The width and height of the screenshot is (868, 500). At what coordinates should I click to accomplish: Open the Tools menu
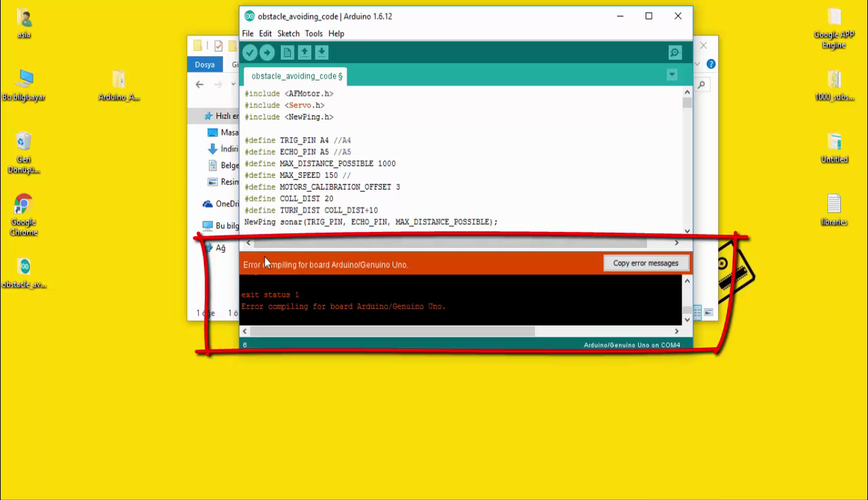(313, 33)
